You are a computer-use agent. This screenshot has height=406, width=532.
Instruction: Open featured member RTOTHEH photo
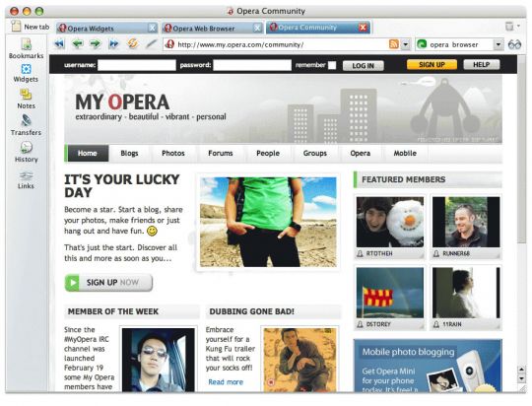click(390, 222)
